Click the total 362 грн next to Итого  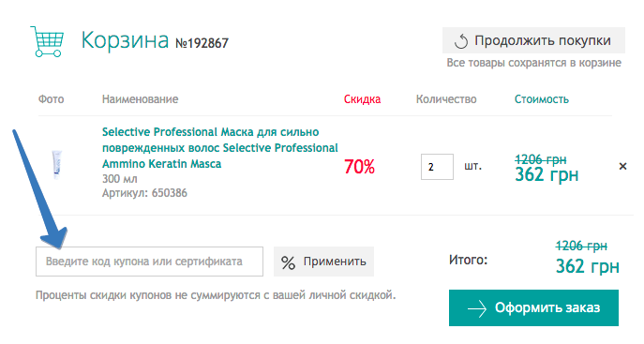click(588, 266)
